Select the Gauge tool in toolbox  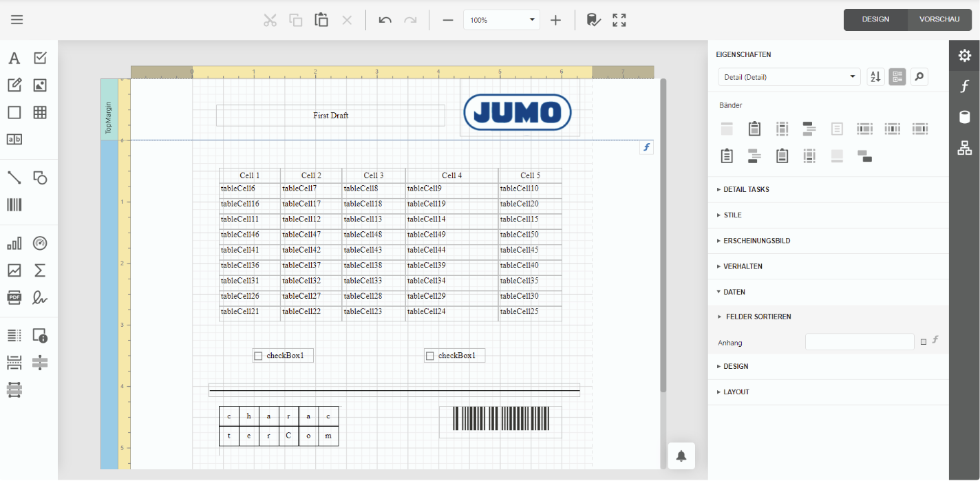point(40,244)
